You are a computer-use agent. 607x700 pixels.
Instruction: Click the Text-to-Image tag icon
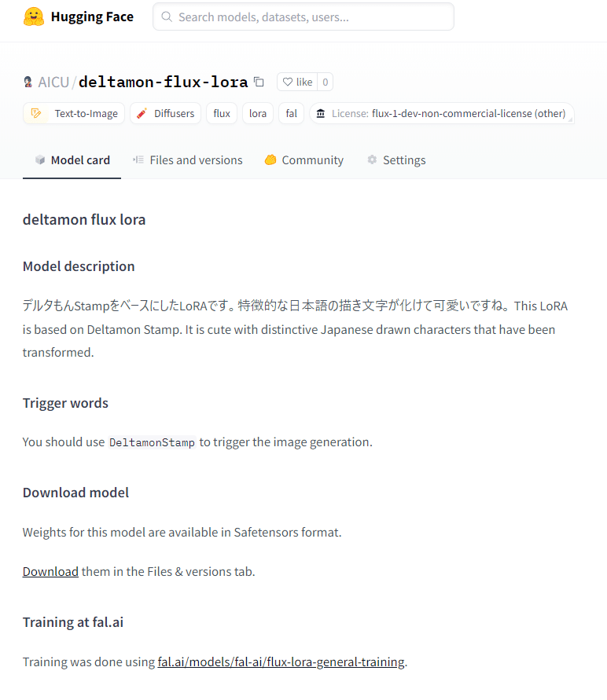point(36,113)
